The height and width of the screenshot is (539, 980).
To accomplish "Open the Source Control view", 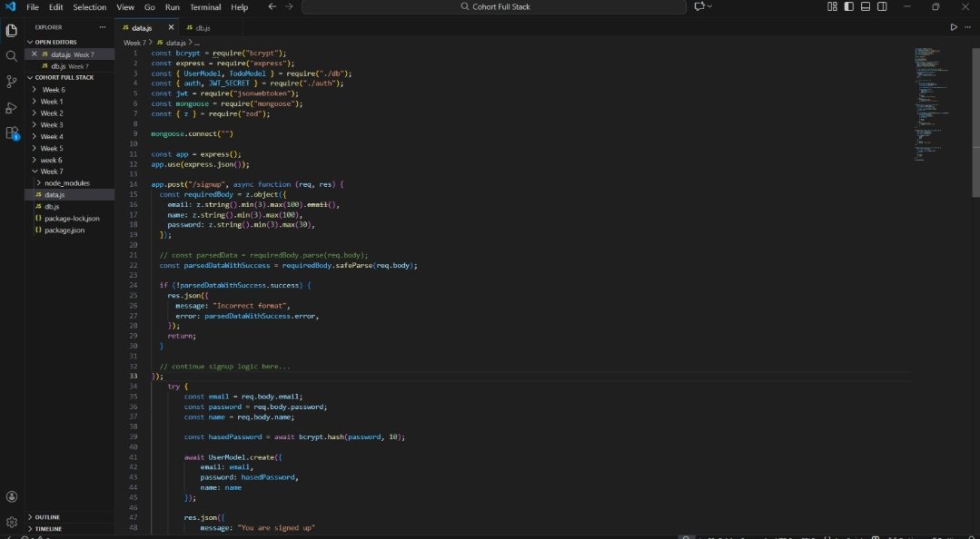I will point(11,82).
